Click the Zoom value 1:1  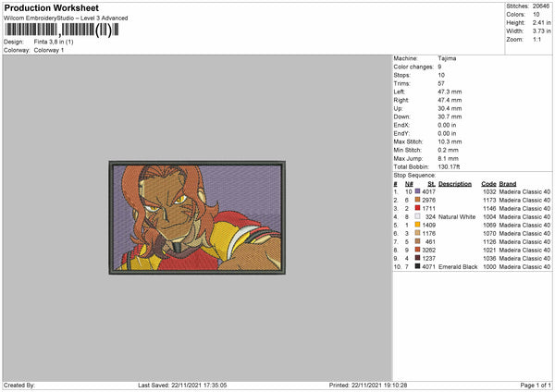(536, 39)
